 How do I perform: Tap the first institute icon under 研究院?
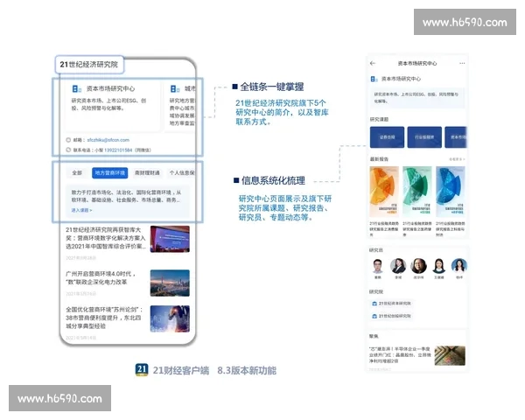[374, 304]
